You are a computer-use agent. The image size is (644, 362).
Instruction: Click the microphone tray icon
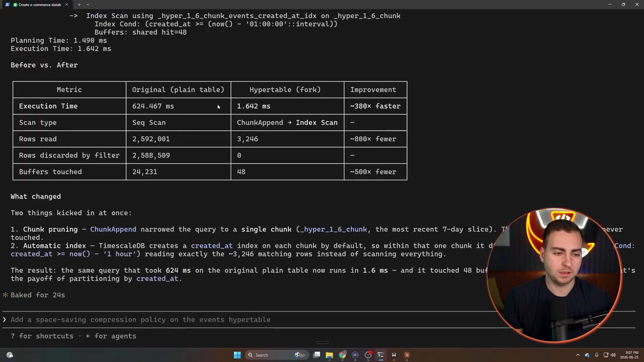(x=597, y=355)
